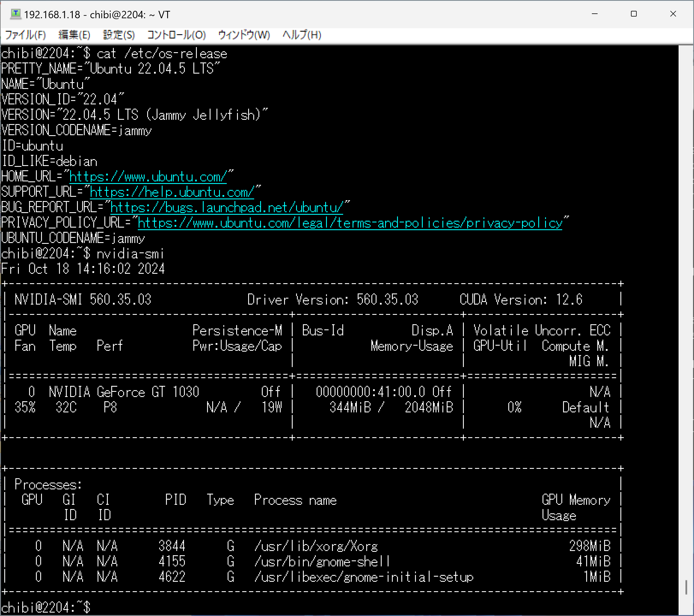Open the bugs.launchpad.net bug report link
The width and height of the screenshot is (694, 616).
pos(226,208)
